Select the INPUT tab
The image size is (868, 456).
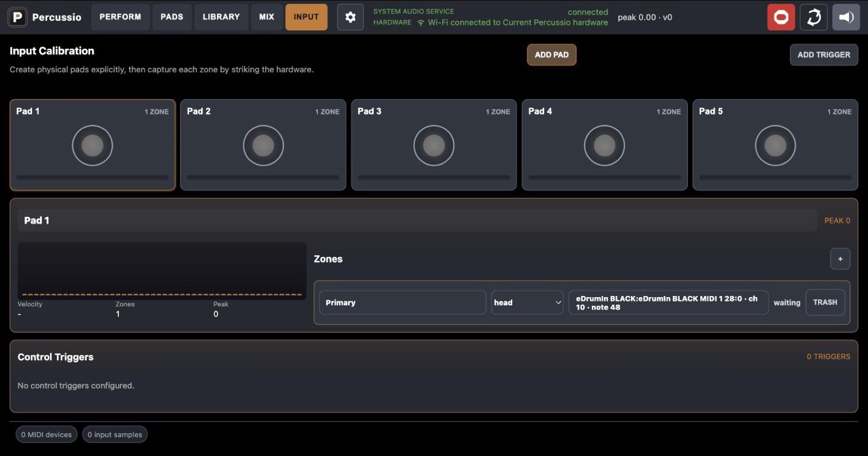[307, 17]
